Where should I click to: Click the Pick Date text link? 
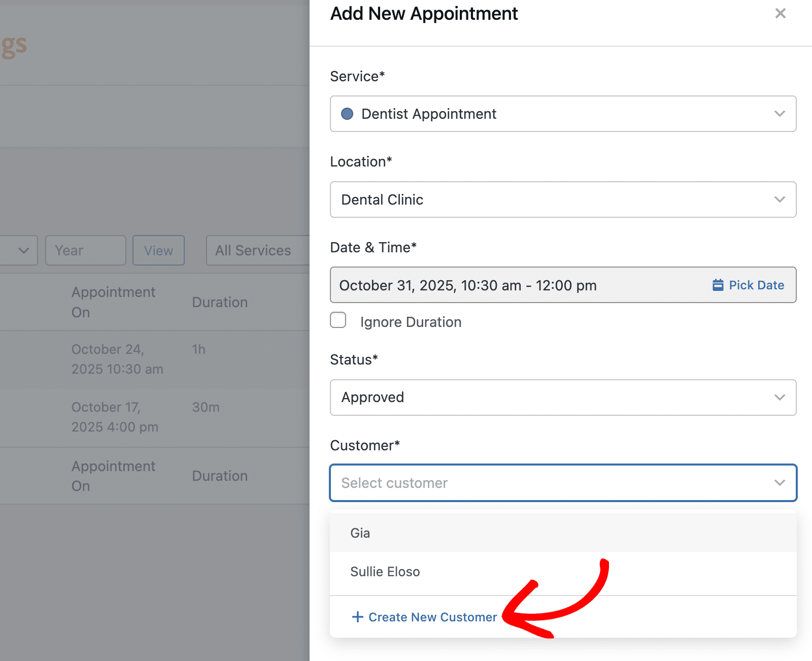coord(756,285)
